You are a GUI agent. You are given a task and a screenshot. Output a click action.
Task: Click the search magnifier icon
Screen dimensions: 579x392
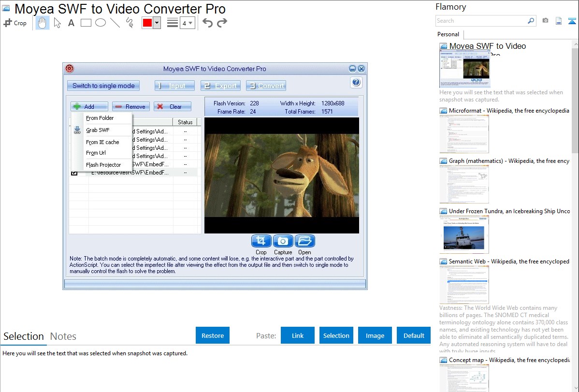tap(531, 21)
